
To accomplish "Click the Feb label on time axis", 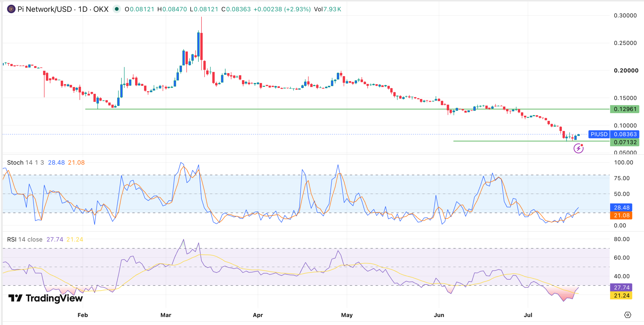I will click(x=83, y=315).
